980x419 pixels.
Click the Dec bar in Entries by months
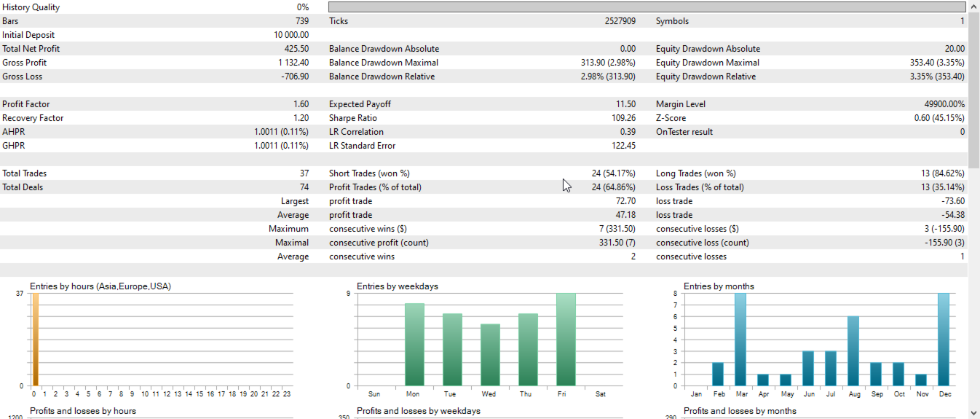944,340
